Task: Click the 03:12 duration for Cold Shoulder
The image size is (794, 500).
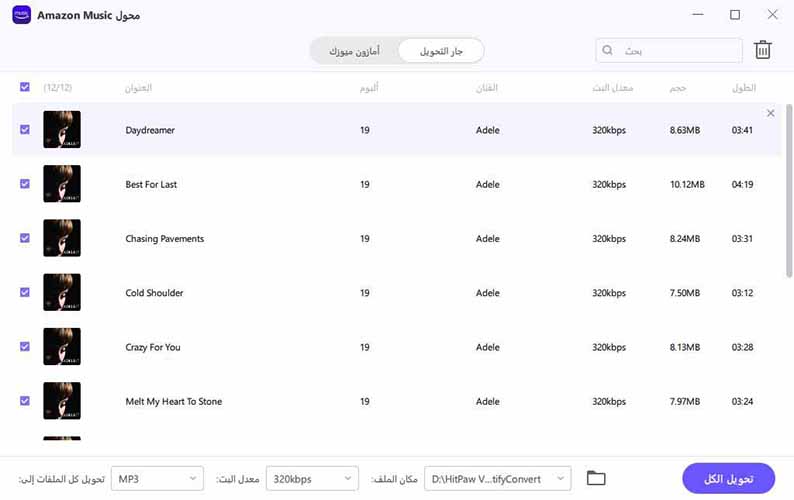Action: point(742,293)
